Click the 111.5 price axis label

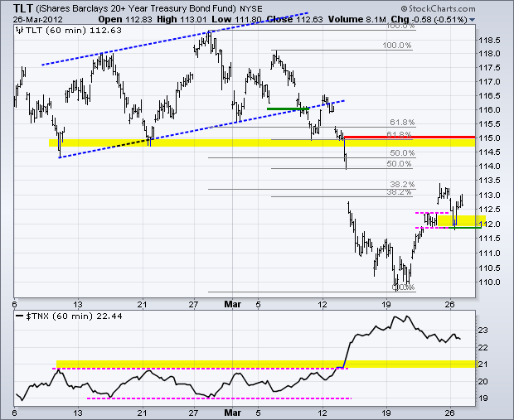tap(489, 239)
